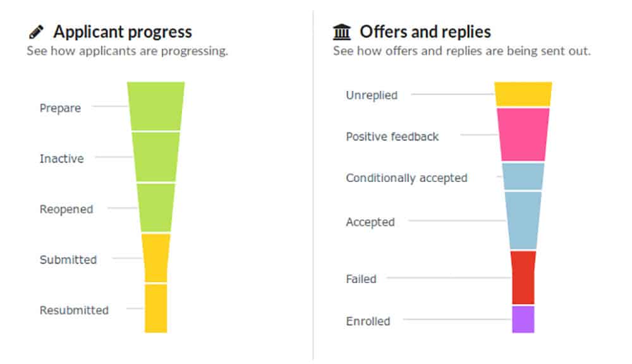Image resolution: width=632 pixels, height=364 pixels.
Task: Select the Conditionally accepted blue segment
Action: click(523, 176)
